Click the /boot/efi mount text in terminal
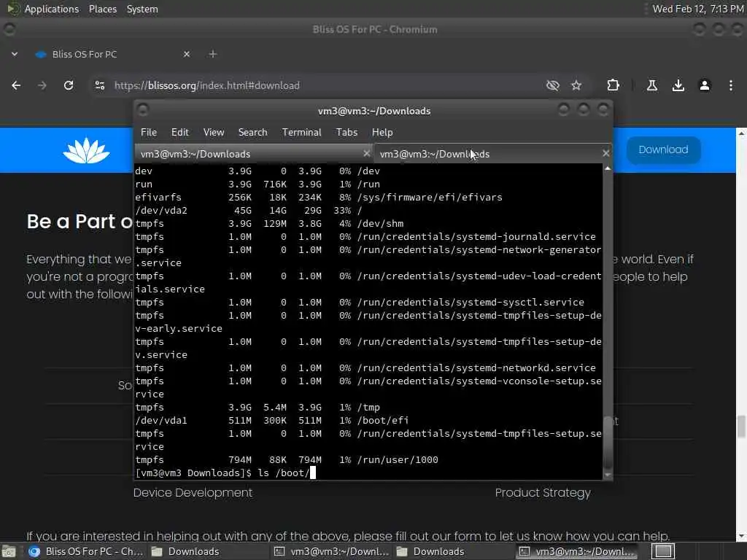 point(382,421)
